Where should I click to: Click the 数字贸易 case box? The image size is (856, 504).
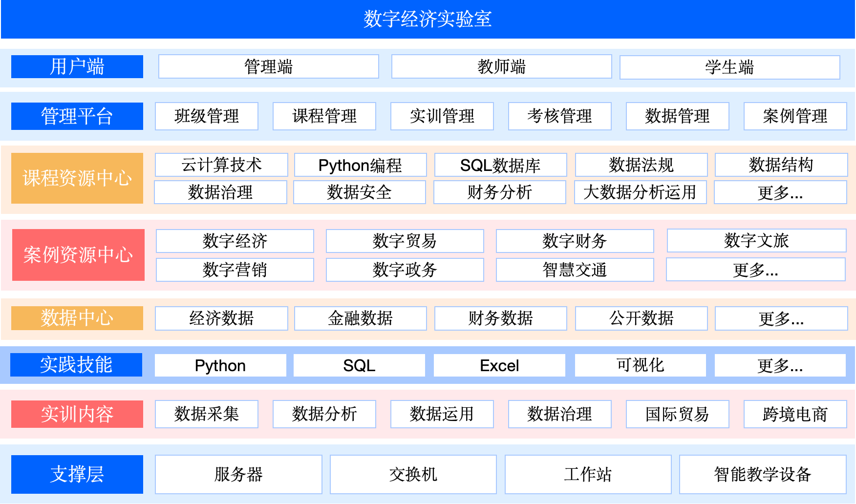point(405,241)
